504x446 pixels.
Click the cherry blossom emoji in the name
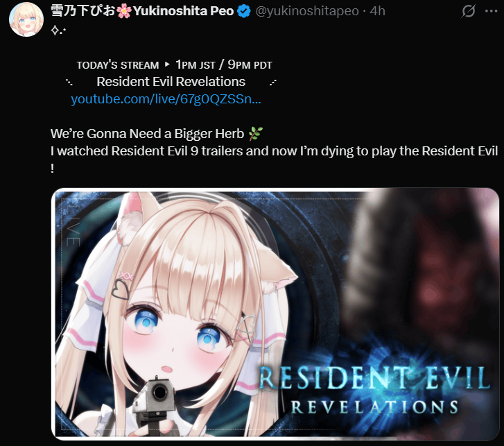point(124,11)
